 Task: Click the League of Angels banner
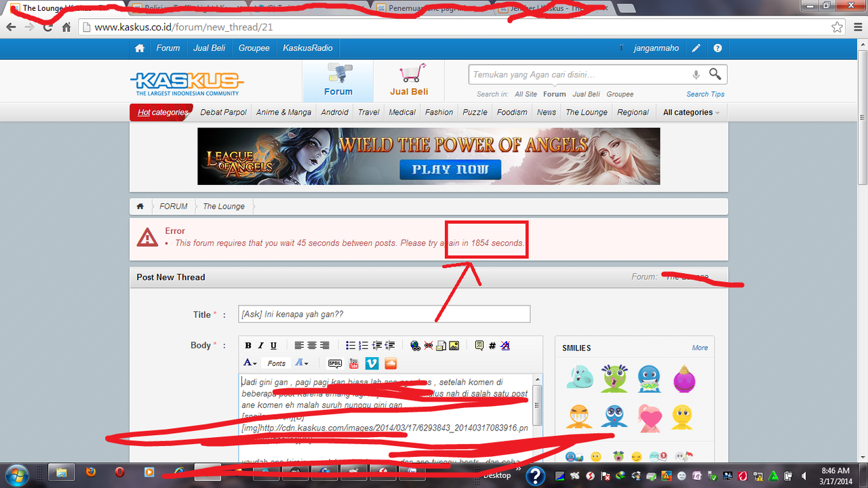429,156
